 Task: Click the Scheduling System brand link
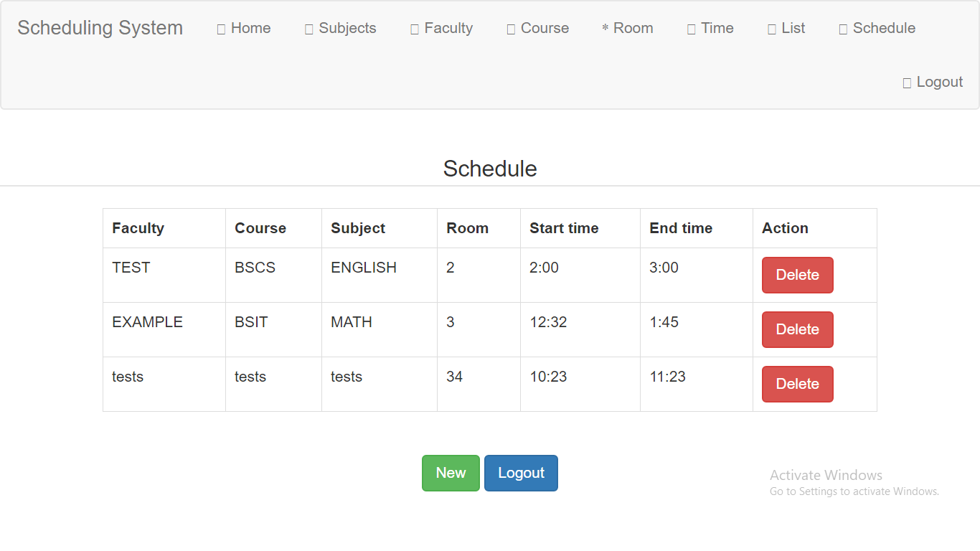100,28
